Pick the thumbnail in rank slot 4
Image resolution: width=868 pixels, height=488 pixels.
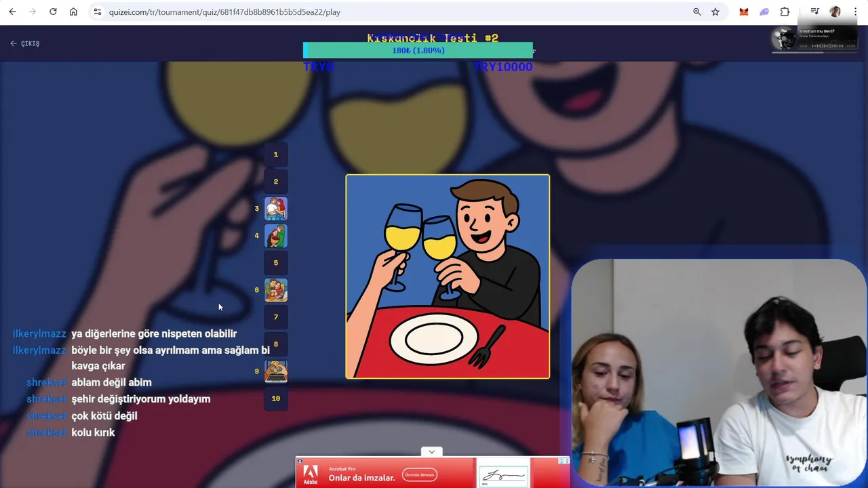point(276,236)
